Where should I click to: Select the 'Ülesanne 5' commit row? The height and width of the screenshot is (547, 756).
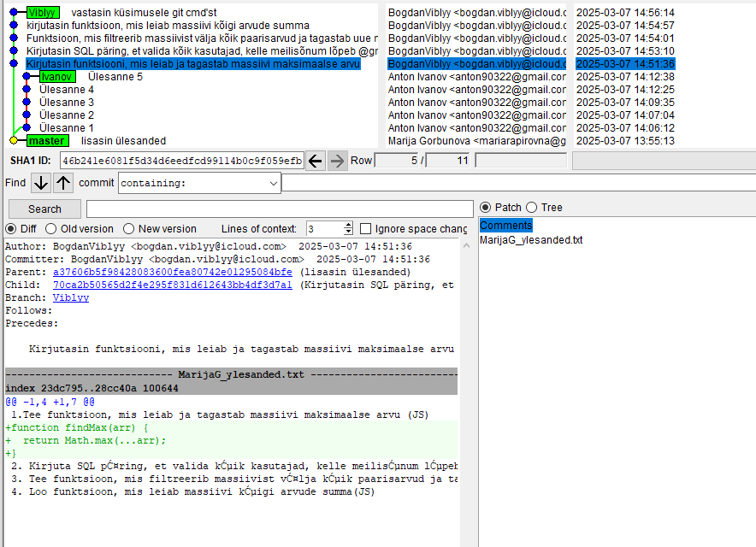tap(115, 77)
